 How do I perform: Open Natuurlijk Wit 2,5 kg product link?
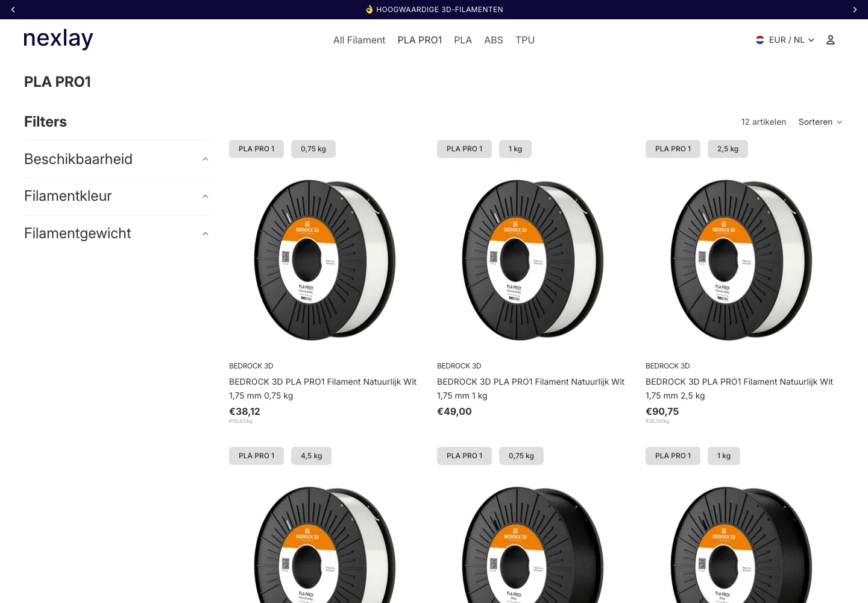pos(740,388)
